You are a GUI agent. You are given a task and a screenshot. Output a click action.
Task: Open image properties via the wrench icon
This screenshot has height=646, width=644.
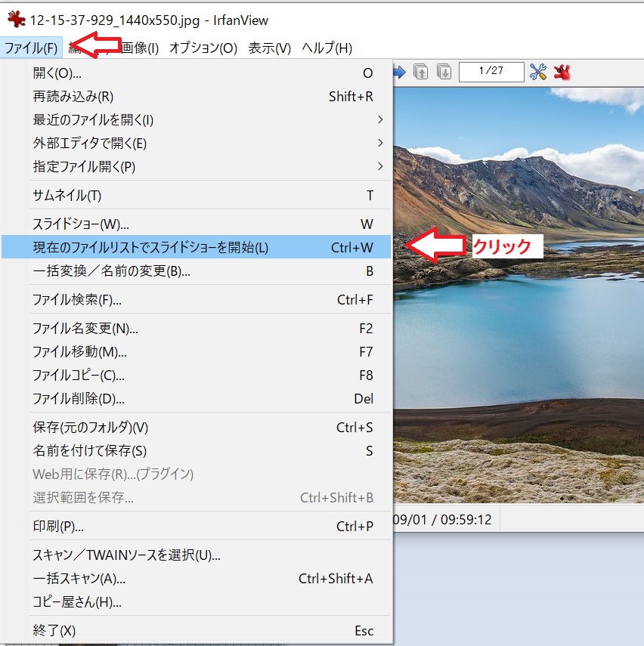538,71
